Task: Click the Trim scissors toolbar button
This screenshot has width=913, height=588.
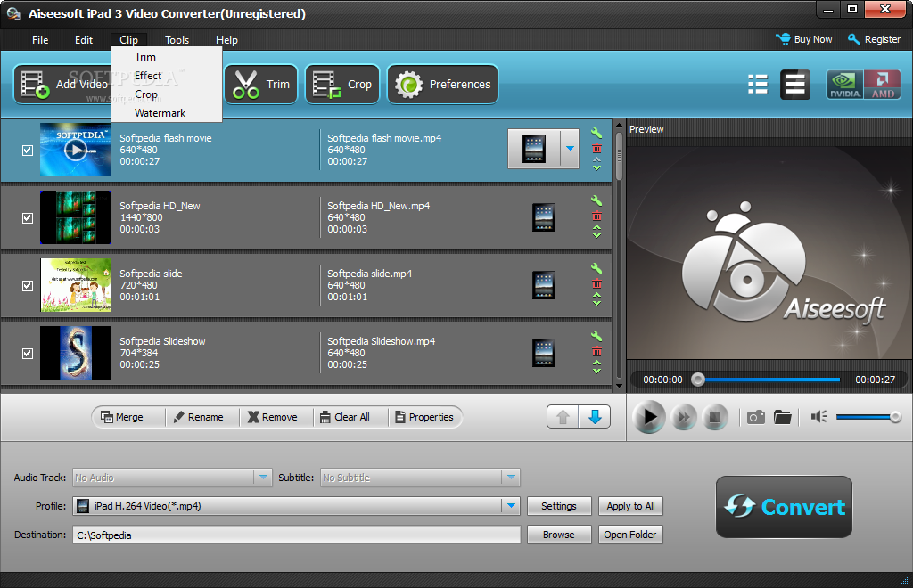Action: (x=261, y=85)
